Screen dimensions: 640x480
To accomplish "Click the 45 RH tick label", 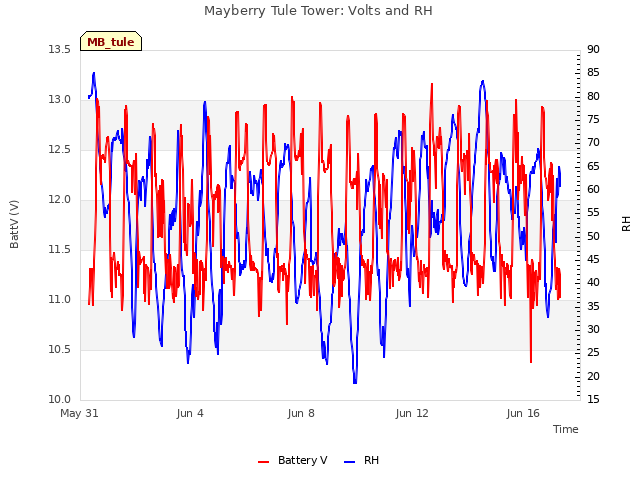I will tap(593, 260).
